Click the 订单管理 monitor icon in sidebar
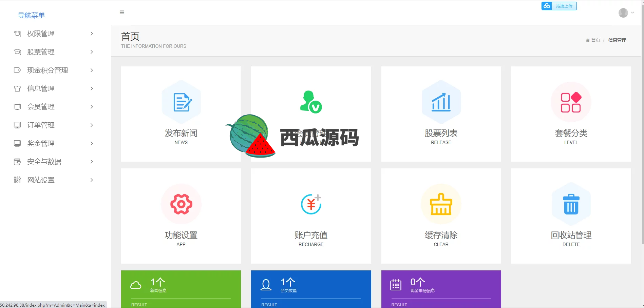 pos(17,125)
